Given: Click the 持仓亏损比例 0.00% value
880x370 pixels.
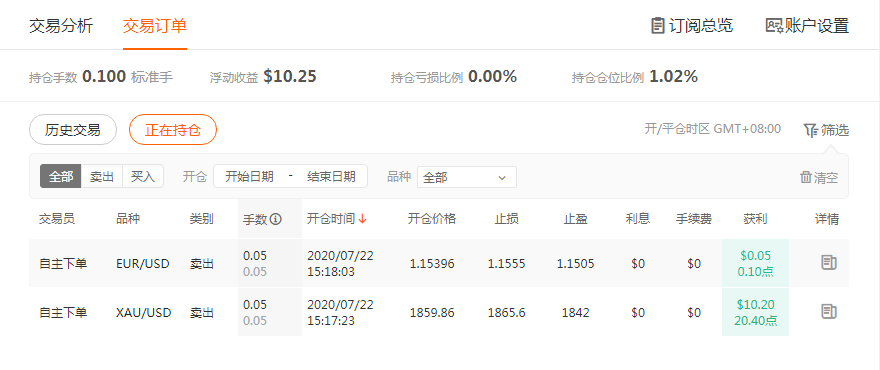Looking at the screenshot, I should (x=492, y=76).
